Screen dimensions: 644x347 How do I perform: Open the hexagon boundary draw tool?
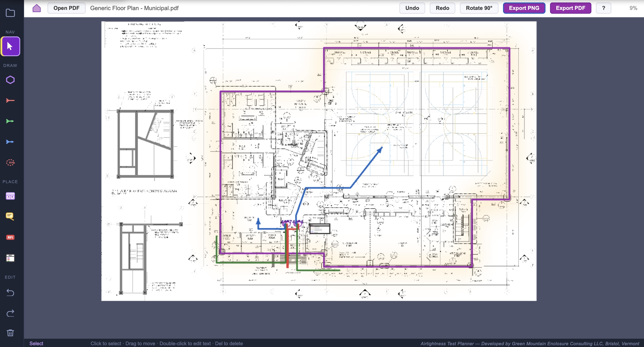tap(10, 79)
